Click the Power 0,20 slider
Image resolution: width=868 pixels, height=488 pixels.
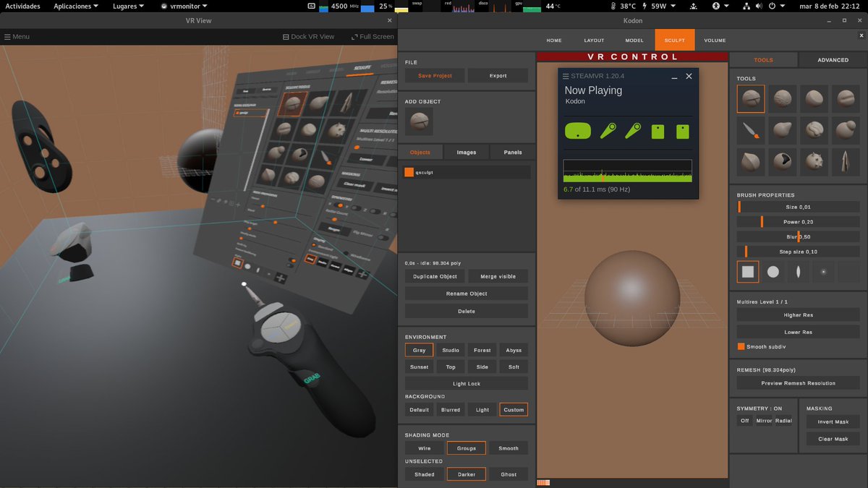(798, 222)
